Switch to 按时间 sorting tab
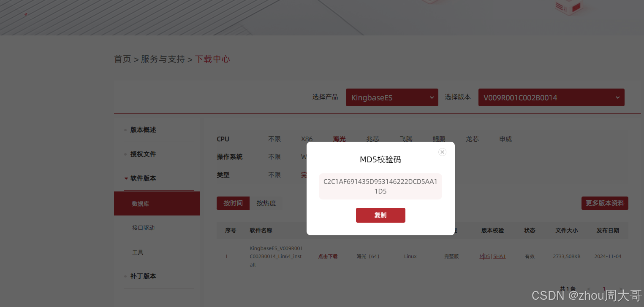 (x=233, y=203)
